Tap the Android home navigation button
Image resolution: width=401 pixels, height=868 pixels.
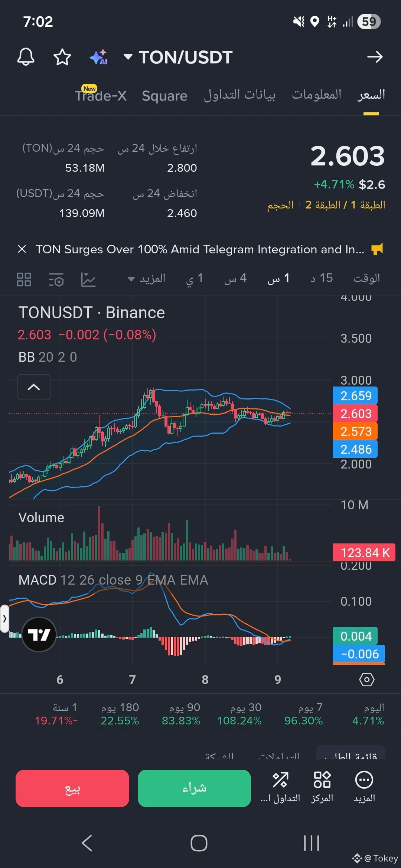pyautogui.click(x=199, y=843)
